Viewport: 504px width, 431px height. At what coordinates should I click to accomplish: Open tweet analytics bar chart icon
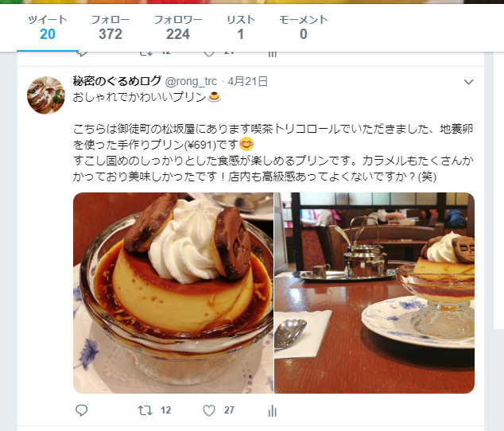(x=272, y=410)
